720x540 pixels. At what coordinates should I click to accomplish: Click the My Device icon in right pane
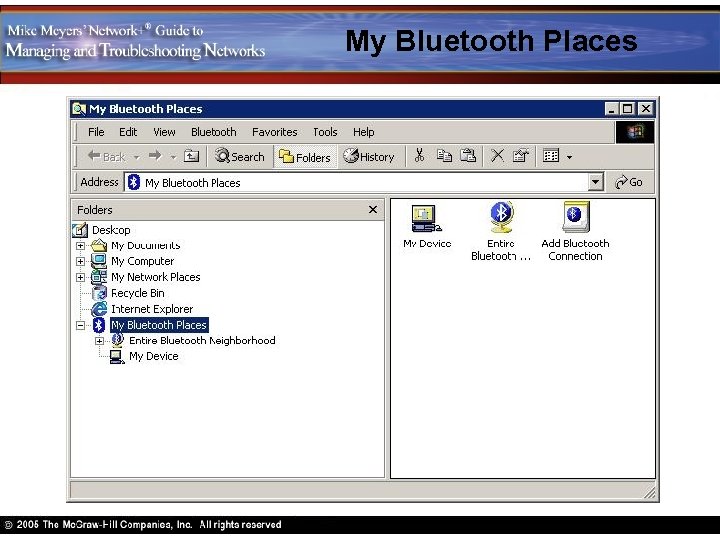[x=427, y=220]
